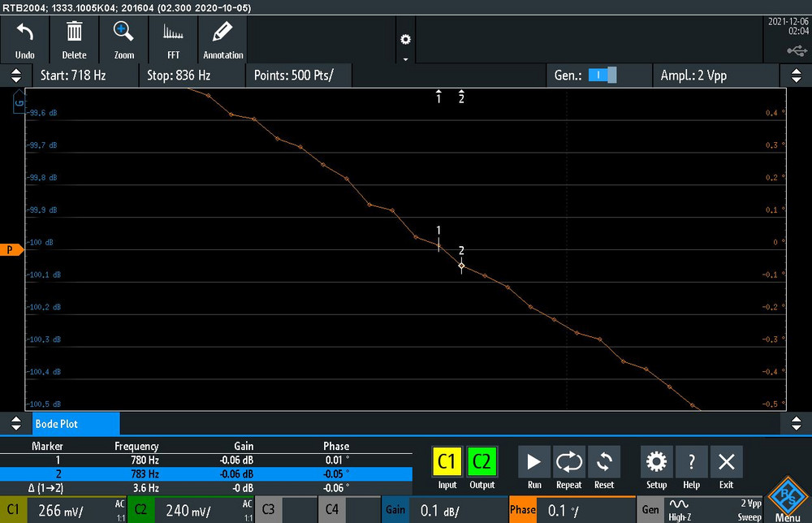Click the date and time display
The width and height of the screenshot is (812, 523).
[x=788, y=26]
